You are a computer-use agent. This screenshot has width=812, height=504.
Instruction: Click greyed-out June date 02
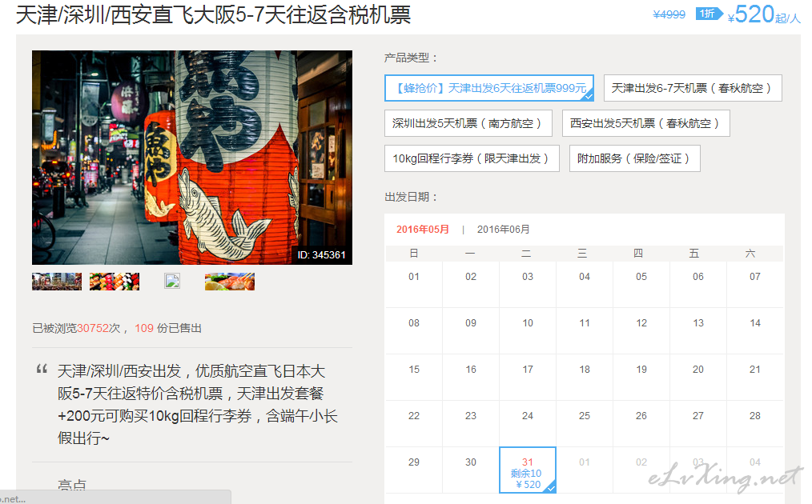pyautogui.click(x=641, y=462)
